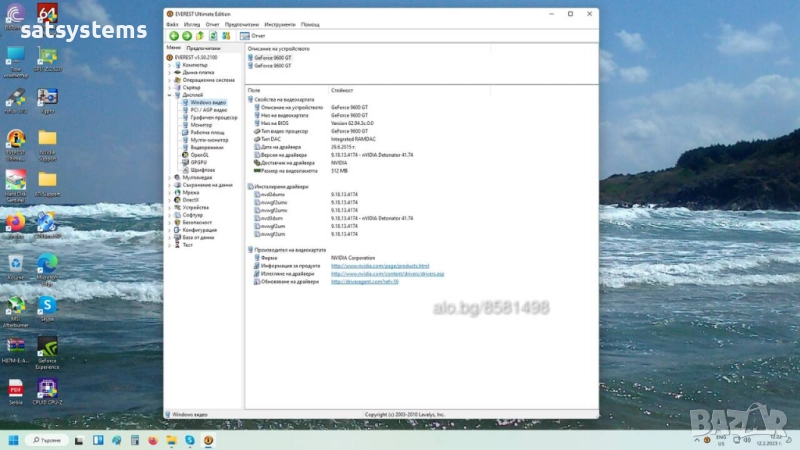
Task: Select the OpenGL tree item
Action: [x=199, y=155]
